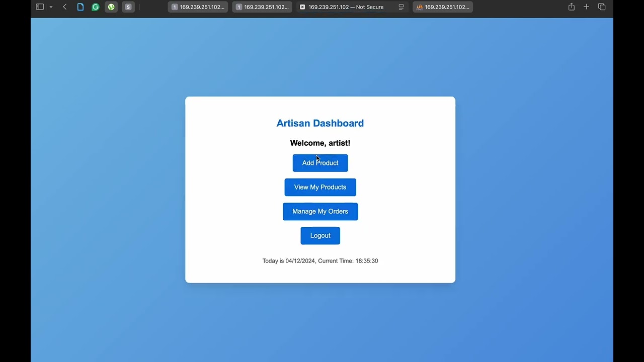Open View My Products
This screenshot has width=644, height=362.
(x=320, y=187)
